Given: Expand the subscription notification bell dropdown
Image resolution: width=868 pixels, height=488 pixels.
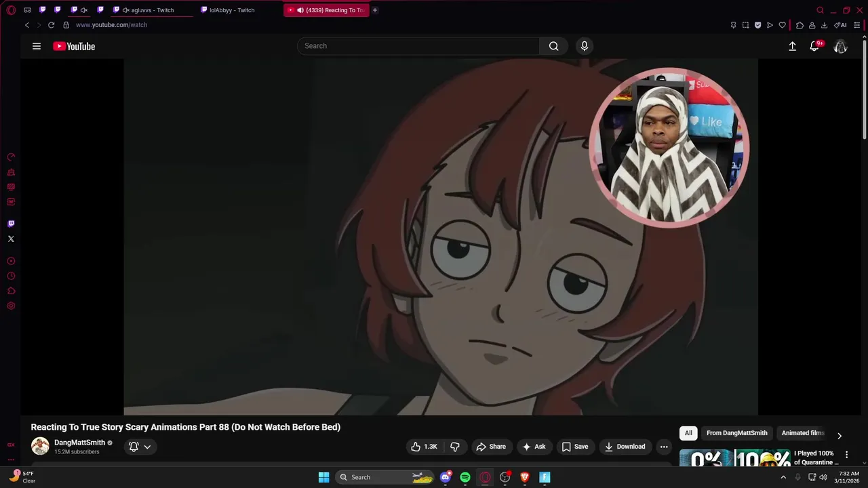Looking at the screenshot, I should click(140, 447).
